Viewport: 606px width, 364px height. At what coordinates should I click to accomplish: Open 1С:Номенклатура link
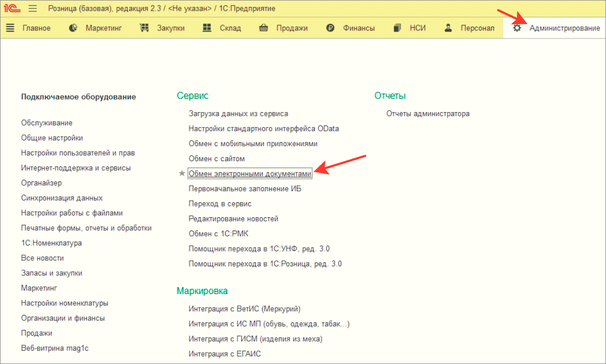coord(51,243)
